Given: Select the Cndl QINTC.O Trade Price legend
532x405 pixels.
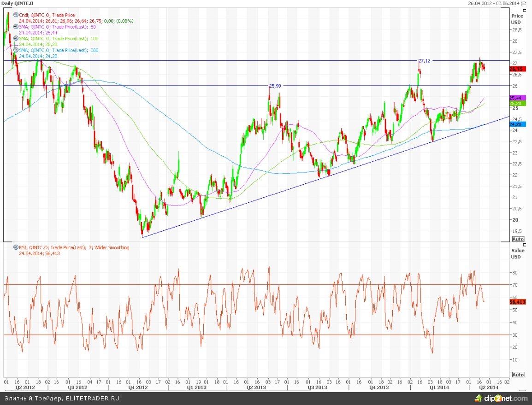Looking at the screenshot, I should pyautogui.click(x=47, y=15).
